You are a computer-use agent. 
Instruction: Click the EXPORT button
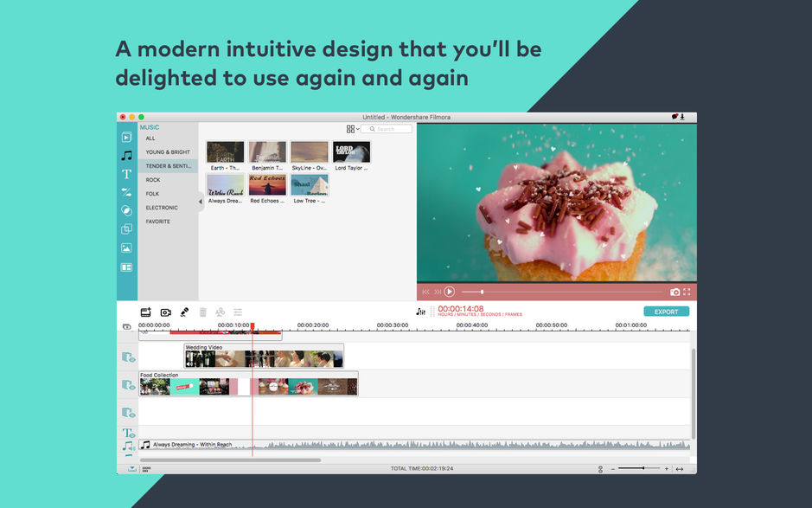666,312
